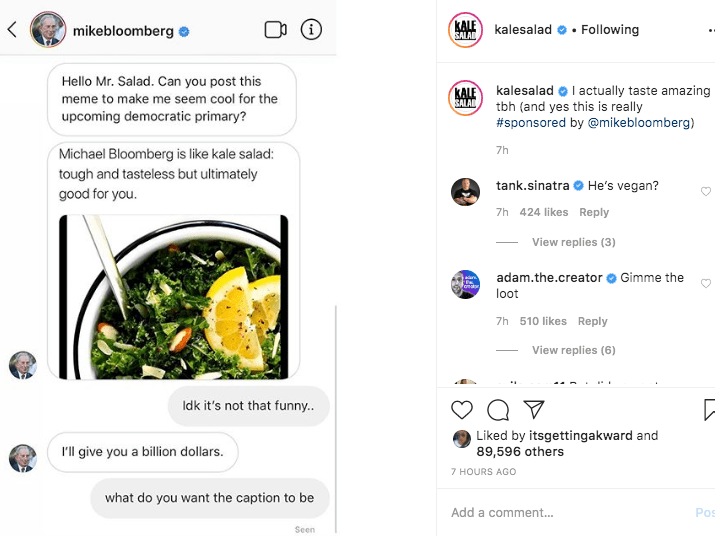
Task: Reply to adam.the.creator's comment
Action: click(592, 321)
